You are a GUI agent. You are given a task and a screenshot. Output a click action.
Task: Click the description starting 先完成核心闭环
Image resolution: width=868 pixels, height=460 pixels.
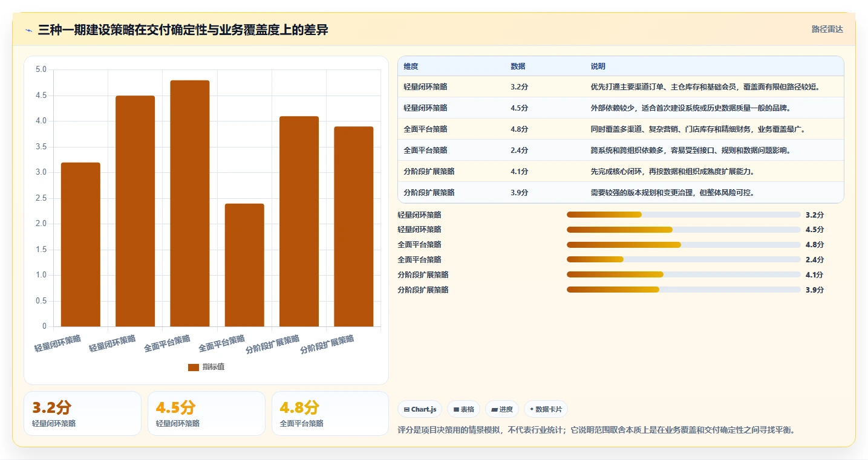[x=672, y=172]
